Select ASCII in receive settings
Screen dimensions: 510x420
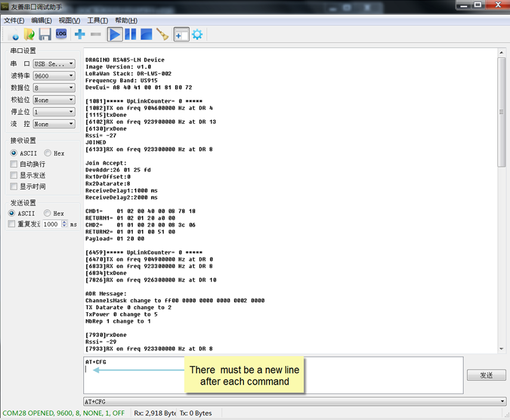14,153
